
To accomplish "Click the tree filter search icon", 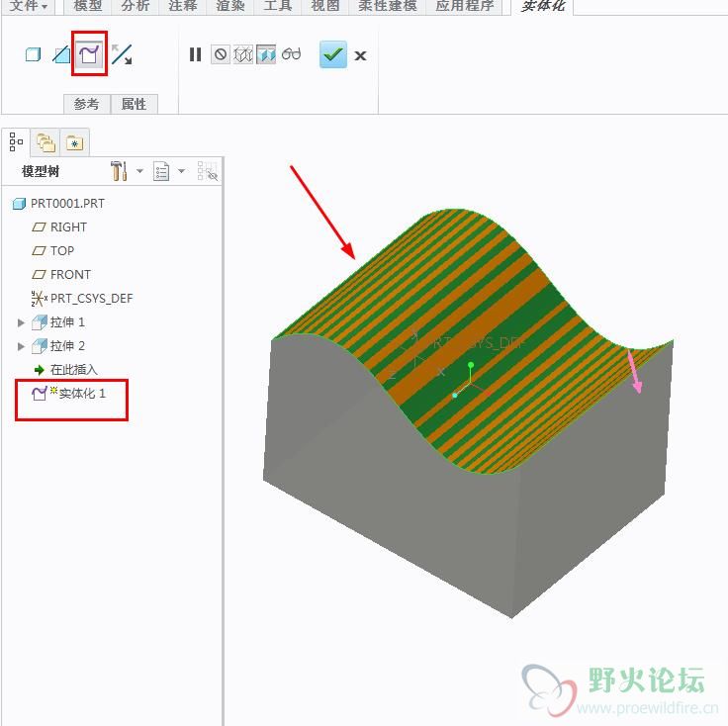I will click(x=208, y=171).
